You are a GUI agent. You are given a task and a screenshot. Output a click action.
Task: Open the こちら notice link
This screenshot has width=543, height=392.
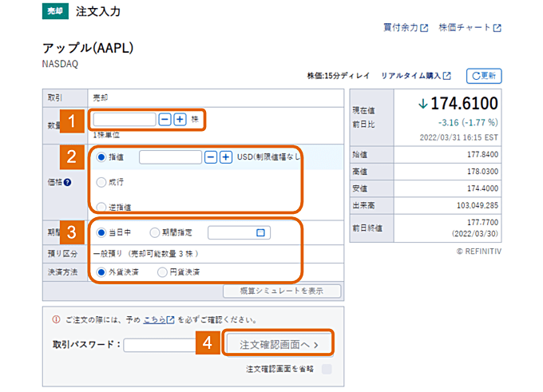(159, 319)
